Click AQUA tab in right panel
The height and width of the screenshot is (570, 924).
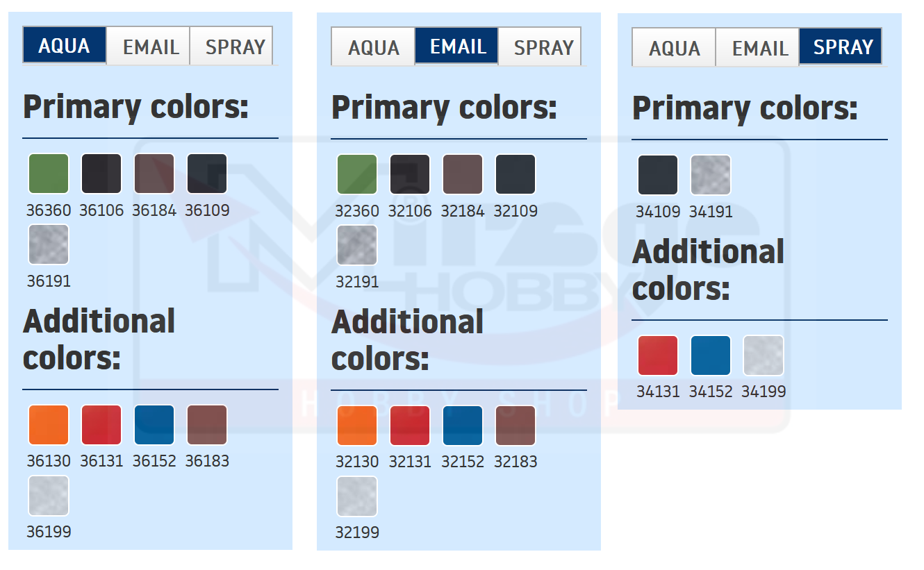point(674,48)
